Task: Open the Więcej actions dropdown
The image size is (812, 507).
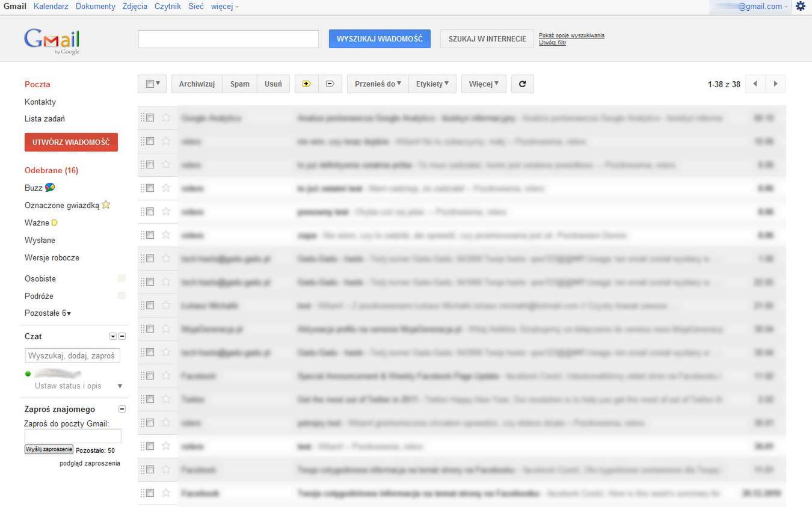Action: 484,84
